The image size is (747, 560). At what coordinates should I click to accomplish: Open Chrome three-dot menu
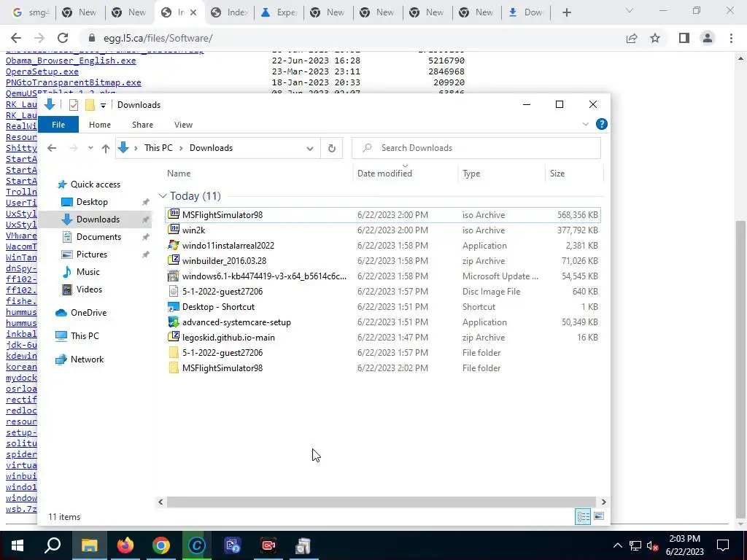coord(731,38)
